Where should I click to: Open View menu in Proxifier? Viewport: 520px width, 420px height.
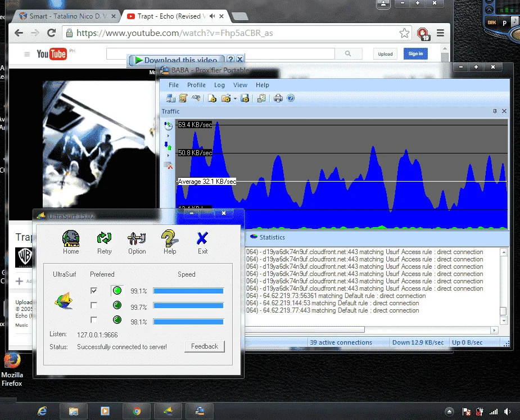click(240, 85)
